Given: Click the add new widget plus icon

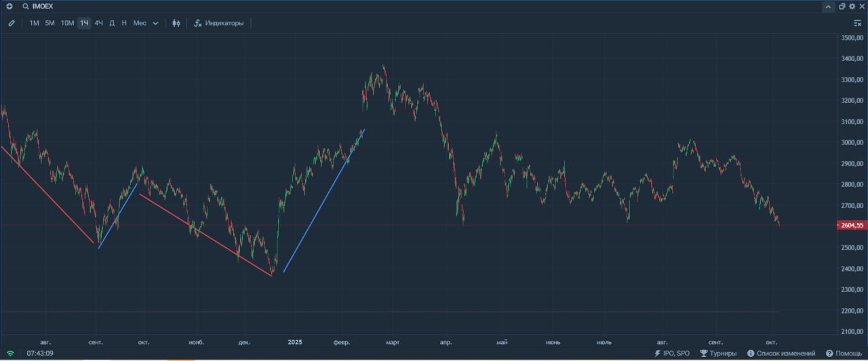Looking at the screenshot, I should tap(9, 6).
